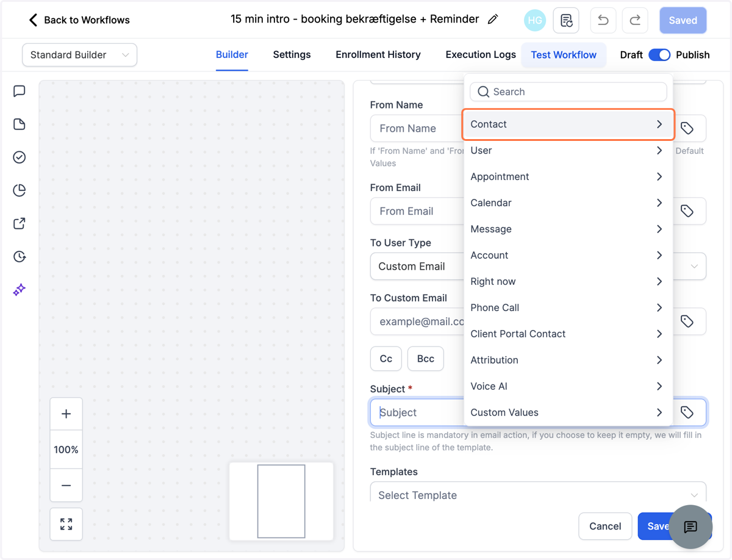Click the tag icon in Subject field

687,412
